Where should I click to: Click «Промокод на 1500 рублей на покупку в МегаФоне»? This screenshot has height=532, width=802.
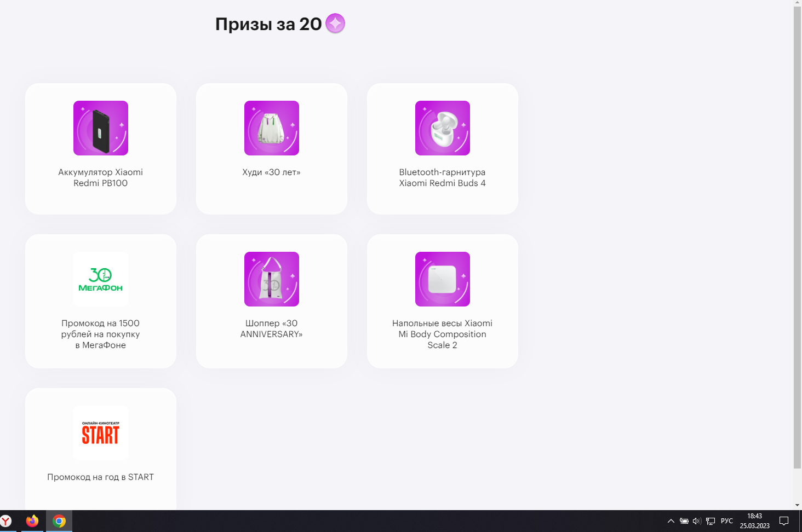click(x=101, y=334)
